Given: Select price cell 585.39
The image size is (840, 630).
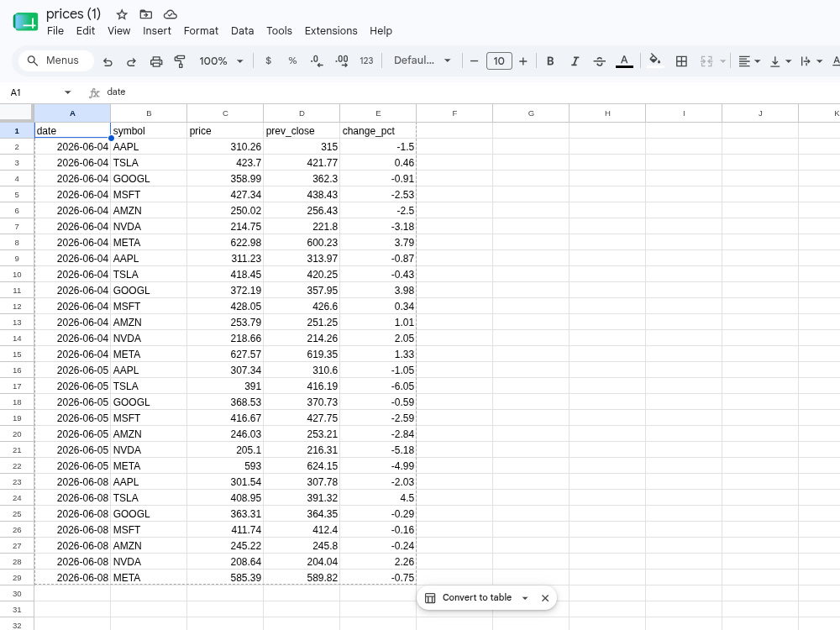Looking at the screenshot, I should [225, 578].
